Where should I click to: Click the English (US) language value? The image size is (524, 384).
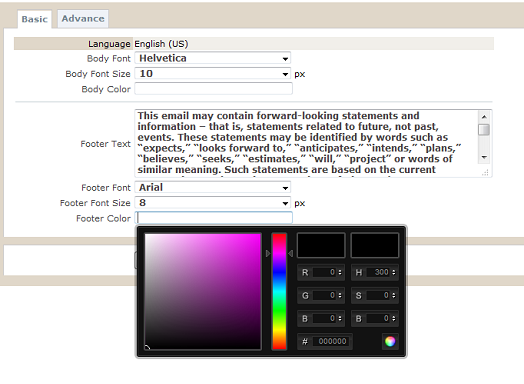point(161,44)
